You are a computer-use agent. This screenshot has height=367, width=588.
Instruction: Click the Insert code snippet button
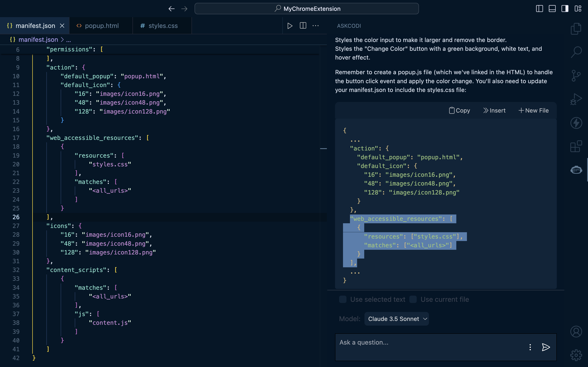click(x=494, y=110)
